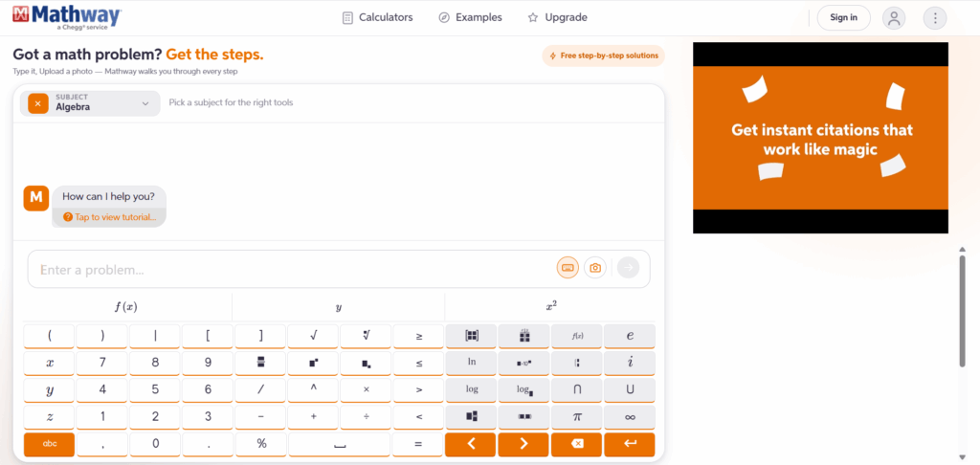
Task: Click the subscript template key
Action: click(x=367, y=364)
